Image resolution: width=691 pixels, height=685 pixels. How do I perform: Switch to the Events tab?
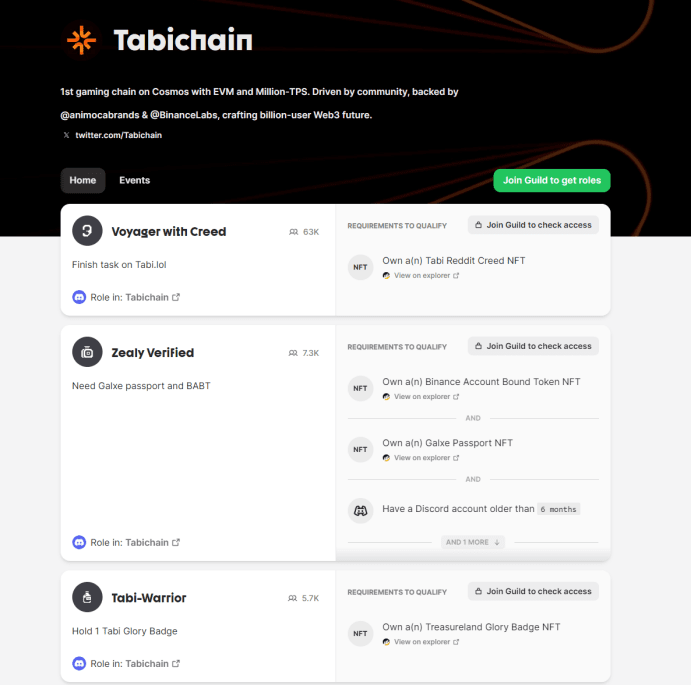[x=134, y=180]
